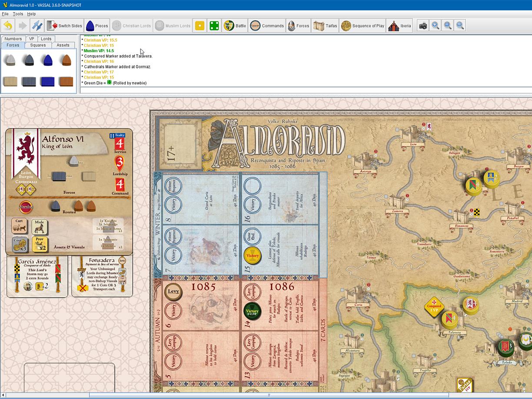Open the Iberia map window
Image resolution: width=532 pixels, height=399 pixels.
[x=399, y=25]
